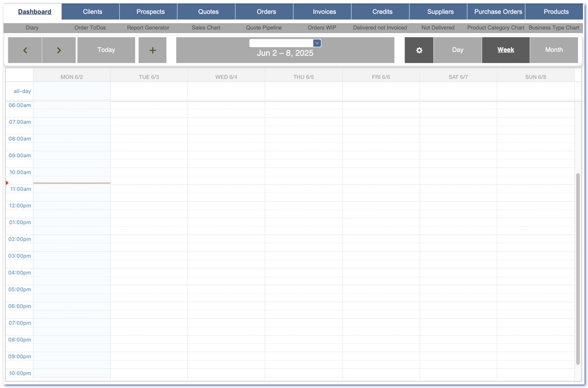This screenshot has height=388, width=588.
Task: Open calendar settings gear icon
Action: (x=419, y=50)
